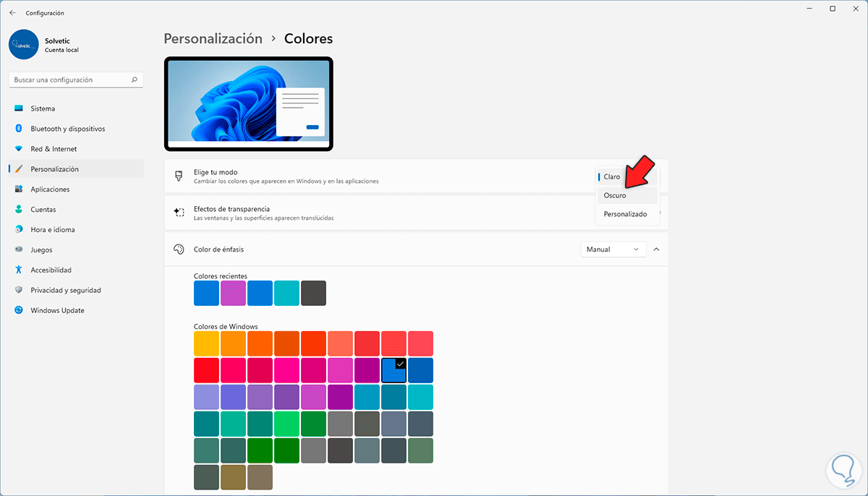This screenshot has width=868, height=496.
Task: Open Sistema settings
Action: [76, 108]
